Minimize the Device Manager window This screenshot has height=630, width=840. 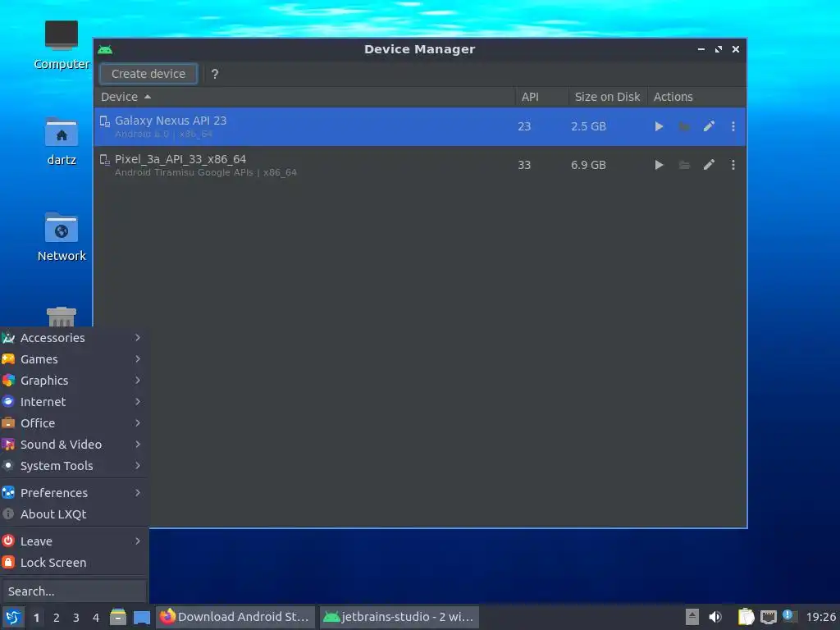(x=701, y=49)
